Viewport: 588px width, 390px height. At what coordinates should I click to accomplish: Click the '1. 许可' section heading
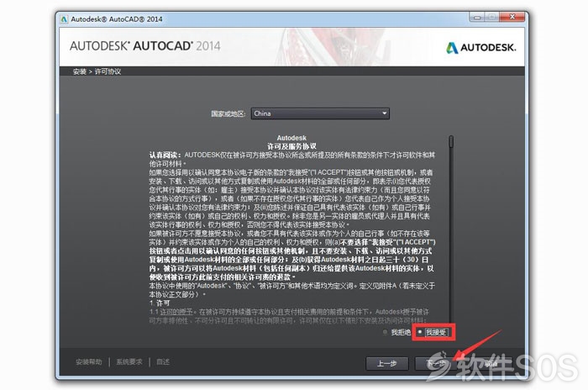[x=160, y=303]
